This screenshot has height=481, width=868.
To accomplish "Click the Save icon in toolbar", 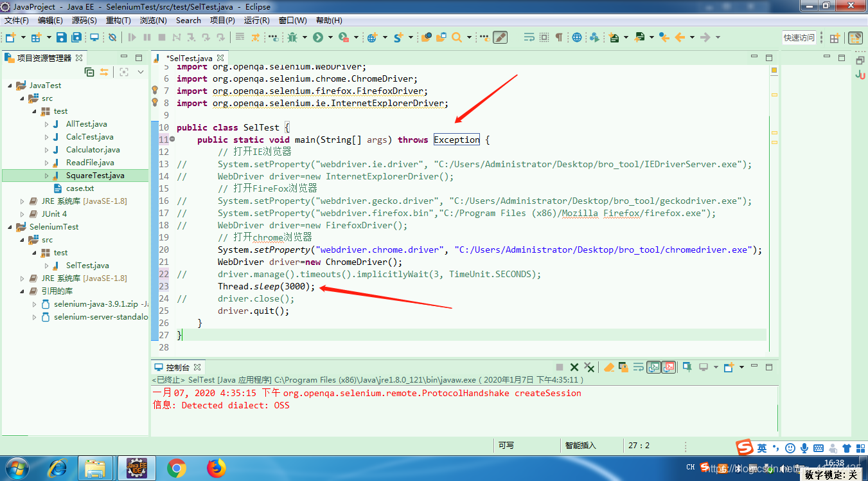I will click(61, 37).
